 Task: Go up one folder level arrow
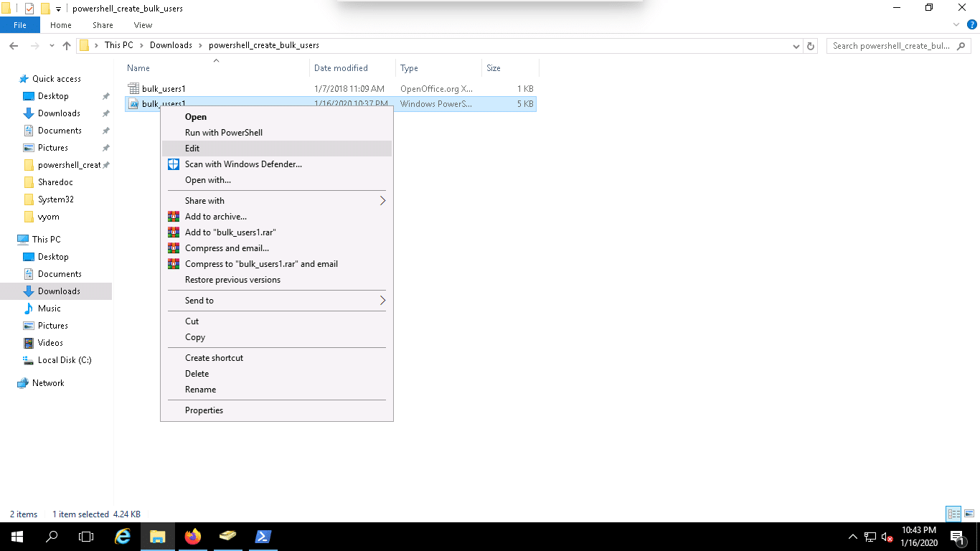(67, 46)
